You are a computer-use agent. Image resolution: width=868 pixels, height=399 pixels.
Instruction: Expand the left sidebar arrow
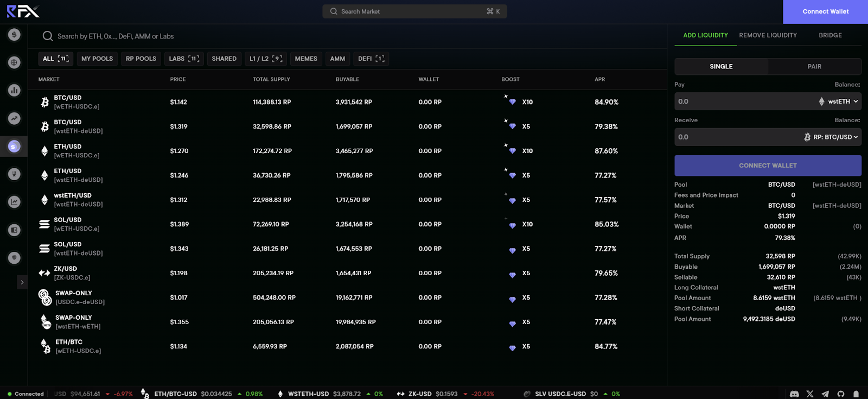click(x=22, y=282)
